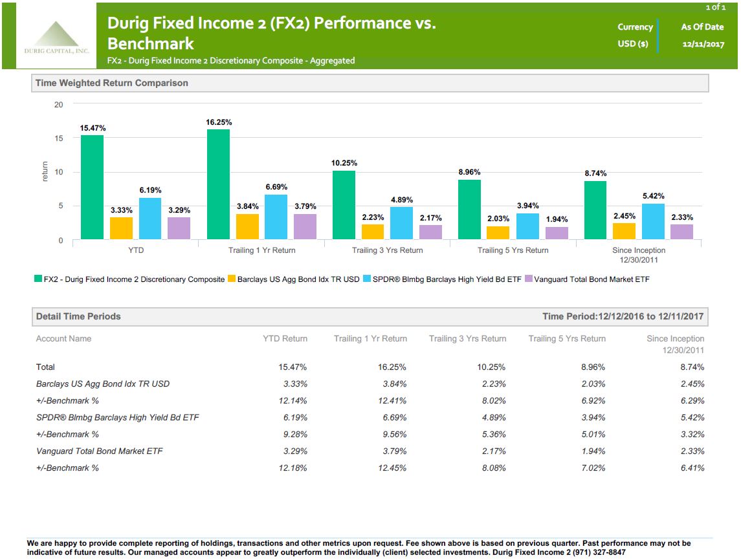Click the blue 6.69% bar
The height and width of the screenshot is (560, 741).
276,217
